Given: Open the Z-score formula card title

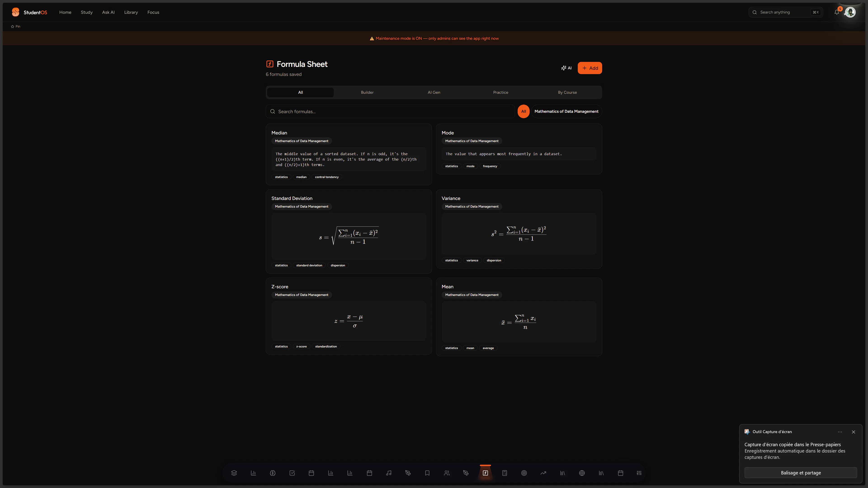Looking at the screenshot, I should click(280, 287).
